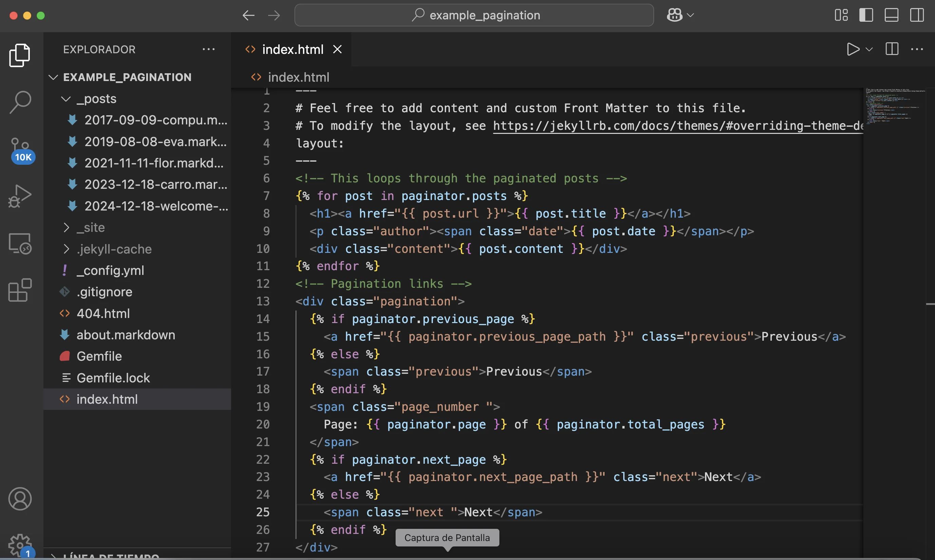Open the _config.yml file
Image resolution: width=935 pixels, height=560 pixels.
[137, 271]
